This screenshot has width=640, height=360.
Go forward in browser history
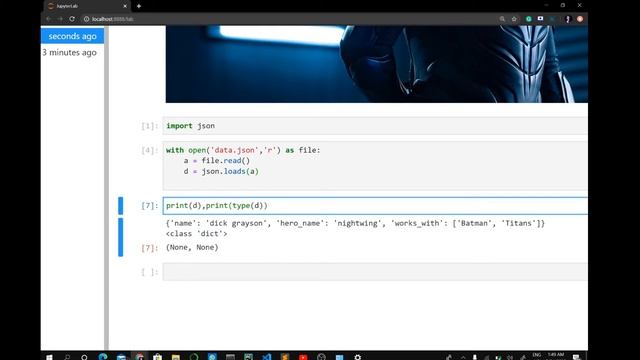click(x=60, y=19)
